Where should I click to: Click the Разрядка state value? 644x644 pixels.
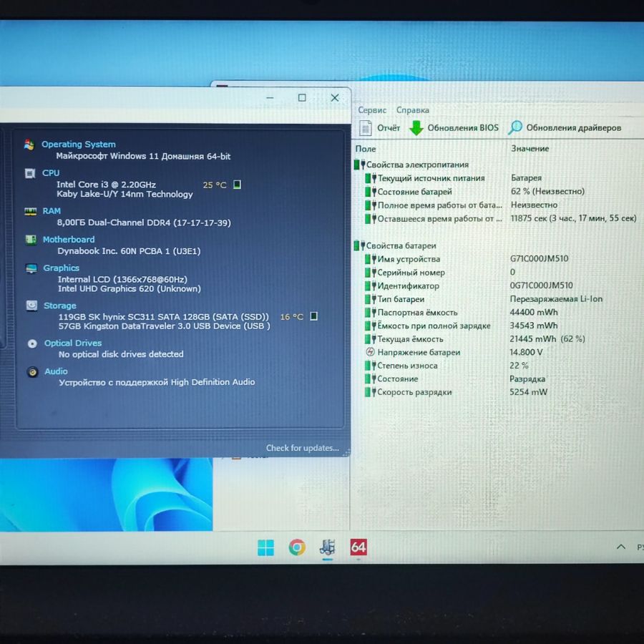[x=527, y=379]
